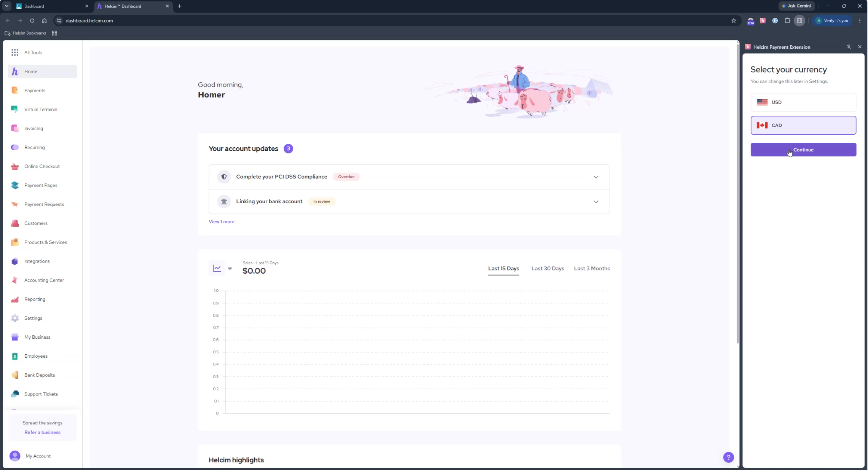This screenshot has height=470, width=868.
Task: Open the browser extensions puzzle icon
Action: 787,21
